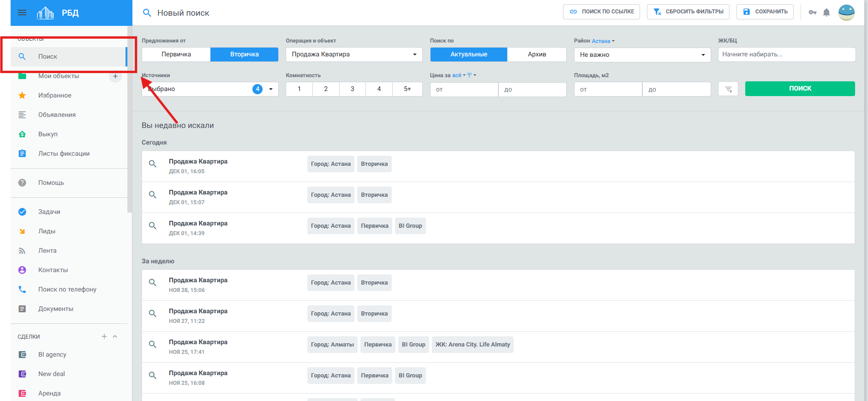Screen dimensions: 868x401
Task: Focus the ЖК/БЦ input field
Action: [786, 55]
